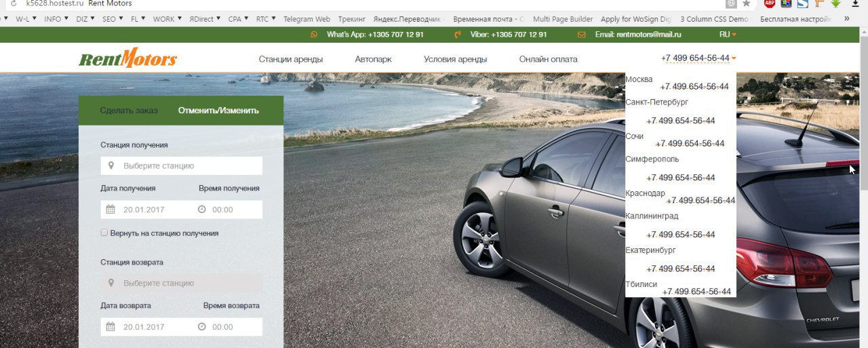Go to 'Условия аренды' in the navigation
This screenshot has width=868, height=348.
pos(455,59)
